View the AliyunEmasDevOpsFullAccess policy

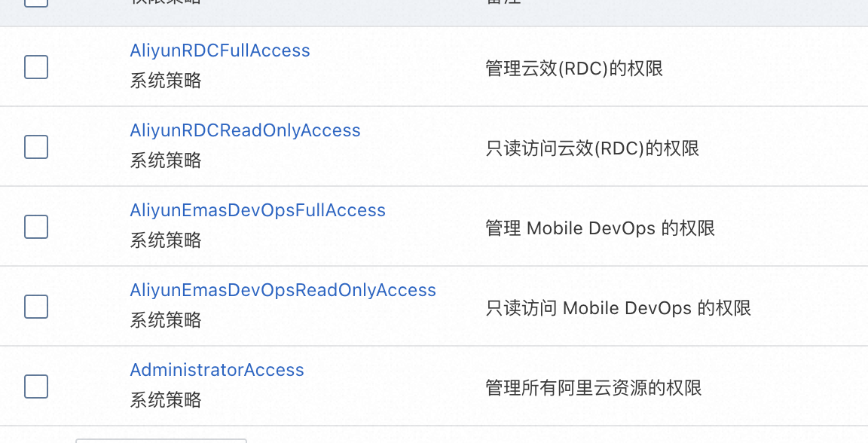coord(258,210)
